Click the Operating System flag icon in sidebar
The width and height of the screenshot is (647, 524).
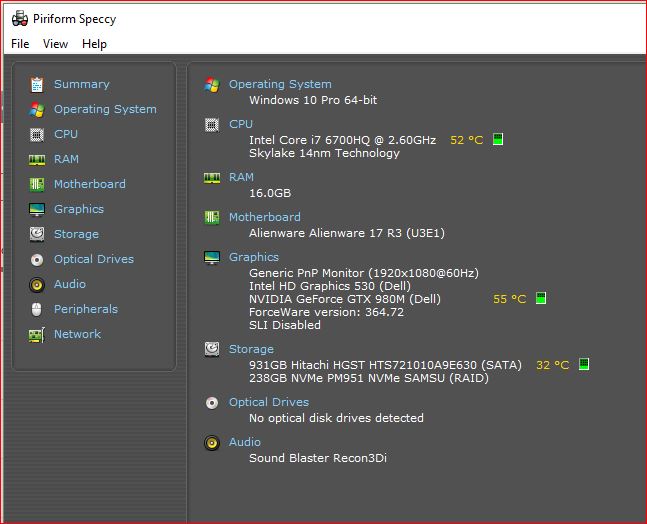[37, 110]
